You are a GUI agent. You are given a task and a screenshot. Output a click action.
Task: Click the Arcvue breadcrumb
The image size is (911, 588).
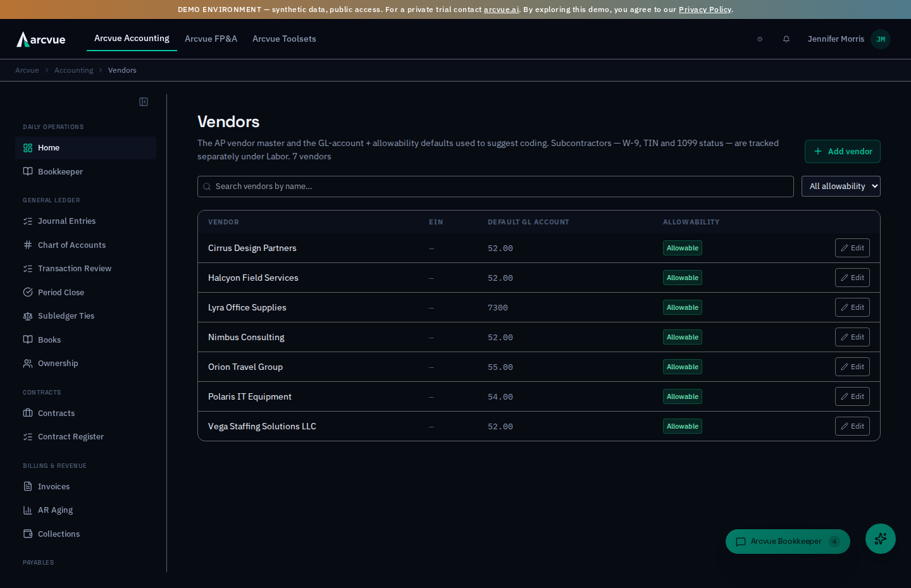(27, 70)
